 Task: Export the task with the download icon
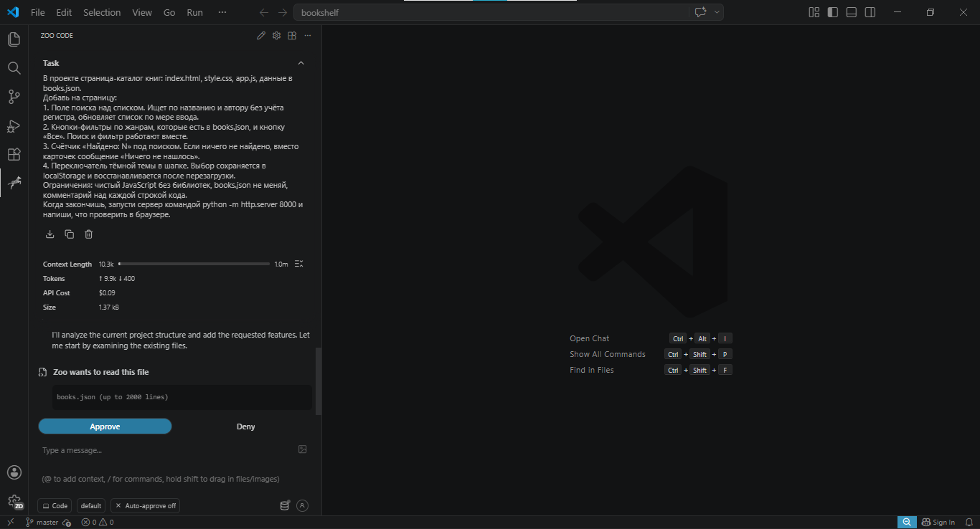point(50,234)
